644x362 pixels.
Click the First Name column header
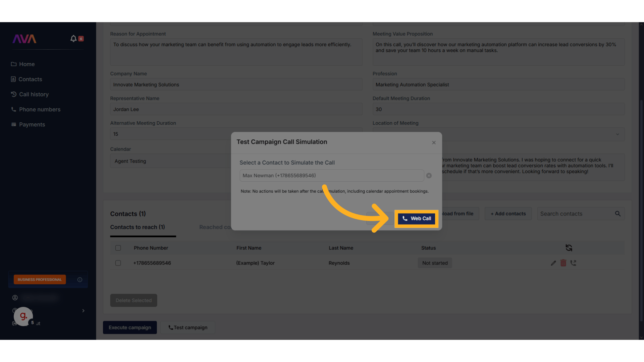(x=249, y=248)
